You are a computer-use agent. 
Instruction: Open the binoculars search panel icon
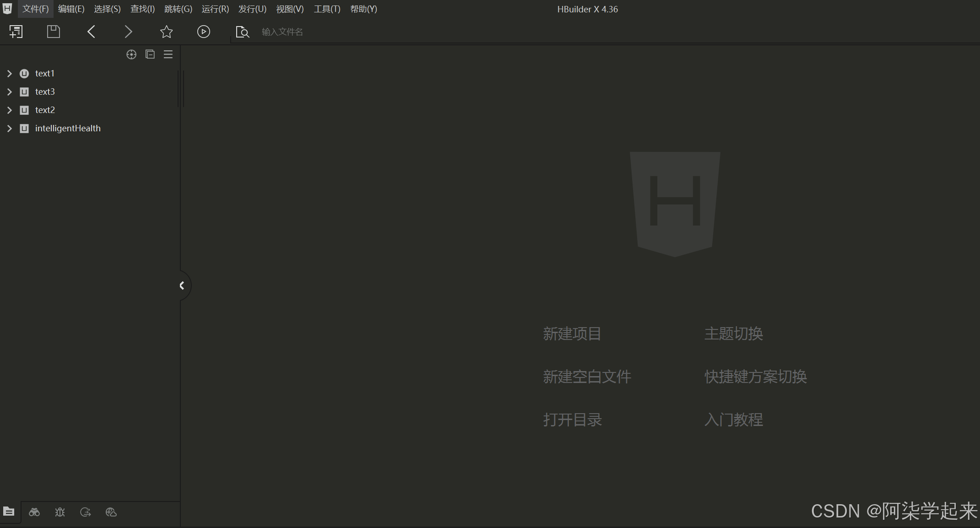tap(34, 512)
